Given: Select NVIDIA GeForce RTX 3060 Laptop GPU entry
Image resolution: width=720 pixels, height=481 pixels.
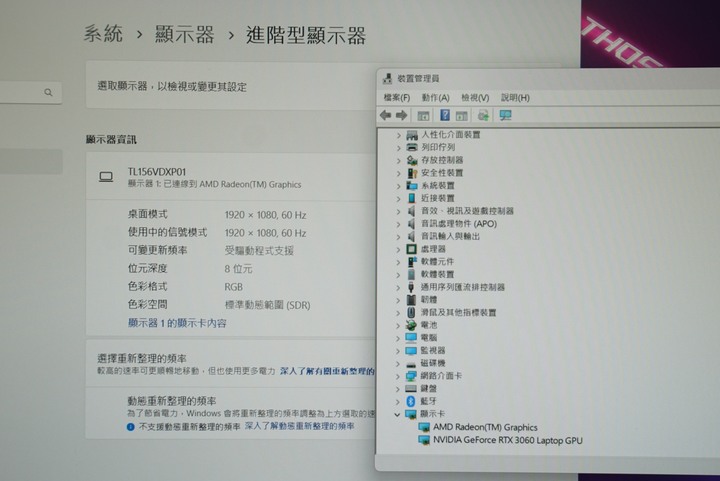Looking at the screenshot, I should point(507,440).
